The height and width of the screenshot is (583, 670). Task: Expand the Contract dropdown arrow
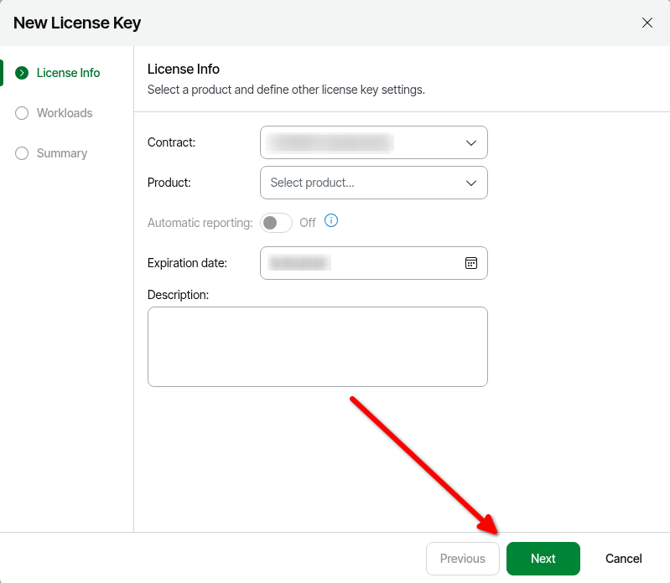click(x=471, y=143)
